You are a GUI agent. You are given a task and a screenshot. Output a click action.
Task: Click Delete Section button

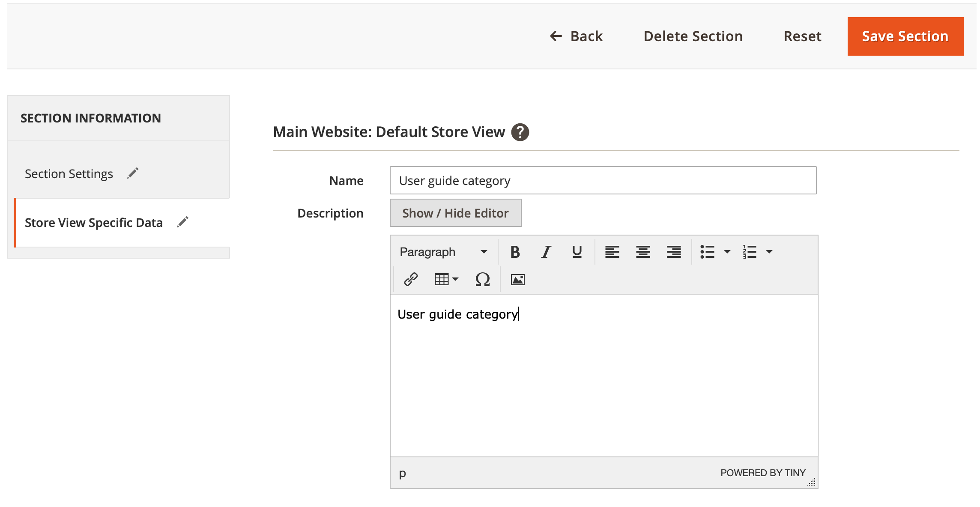693,36
